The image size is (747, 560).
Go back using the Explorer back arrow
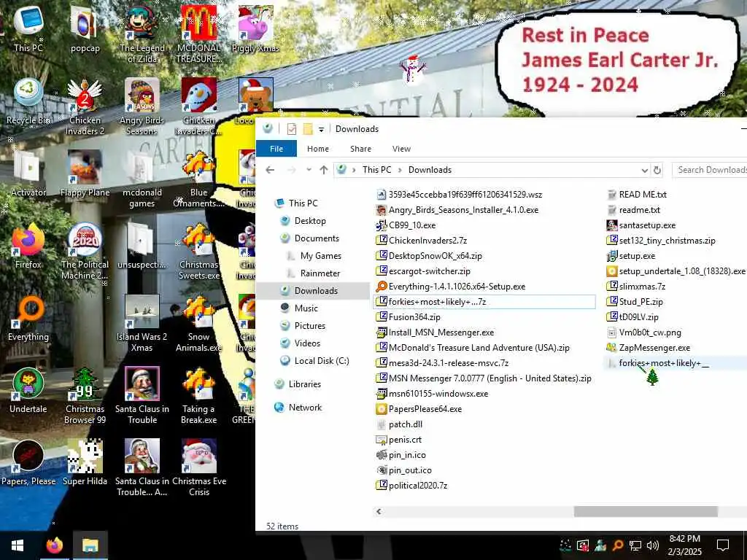click(x=270, y=170)
